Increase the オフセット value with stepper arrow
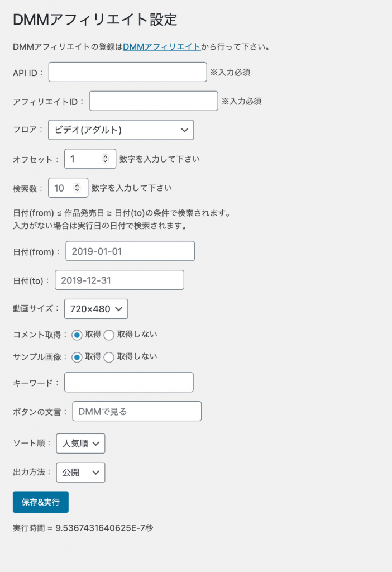 [x=105, y=156]
